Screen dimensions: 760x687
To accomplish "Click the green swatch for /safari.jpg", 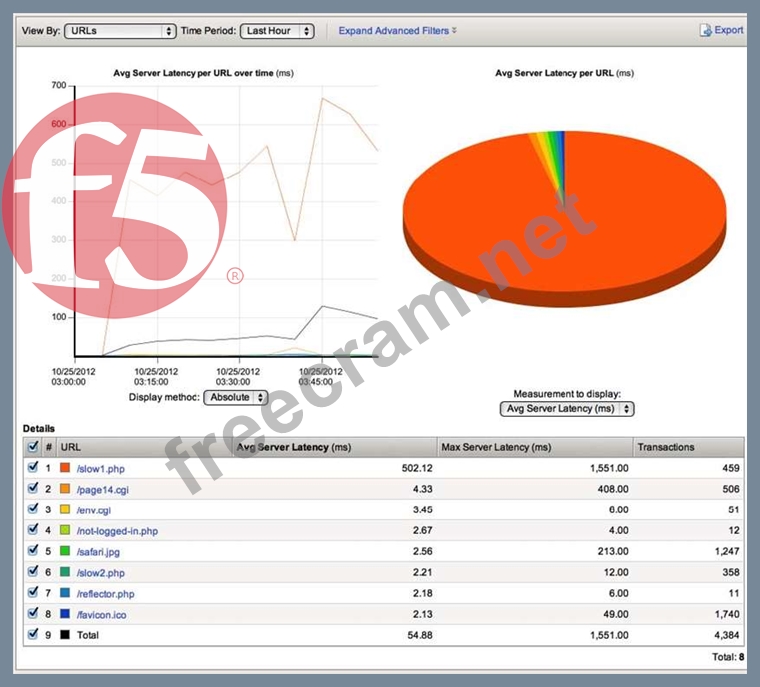I will [65, 551].
